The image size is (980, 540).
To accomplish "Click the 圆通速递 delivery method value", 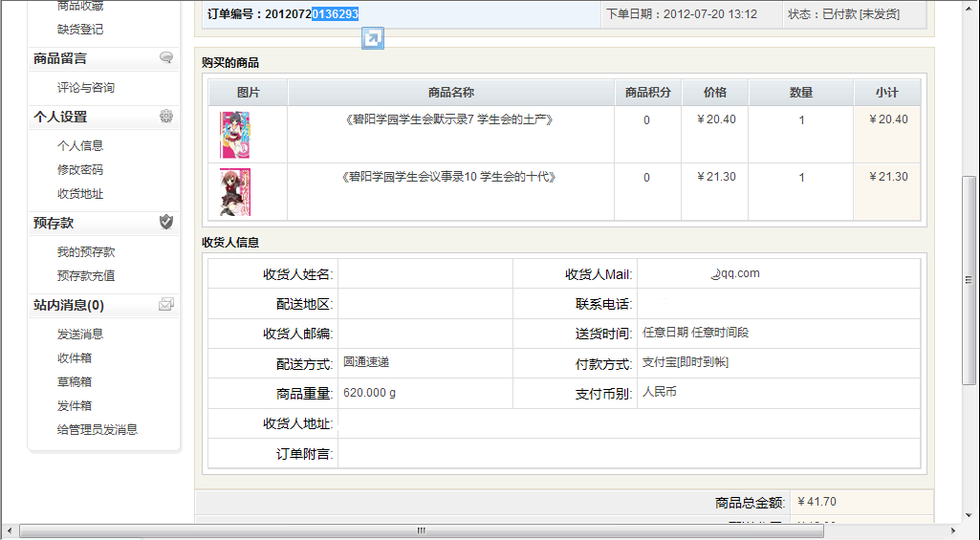I will [366, 362].
